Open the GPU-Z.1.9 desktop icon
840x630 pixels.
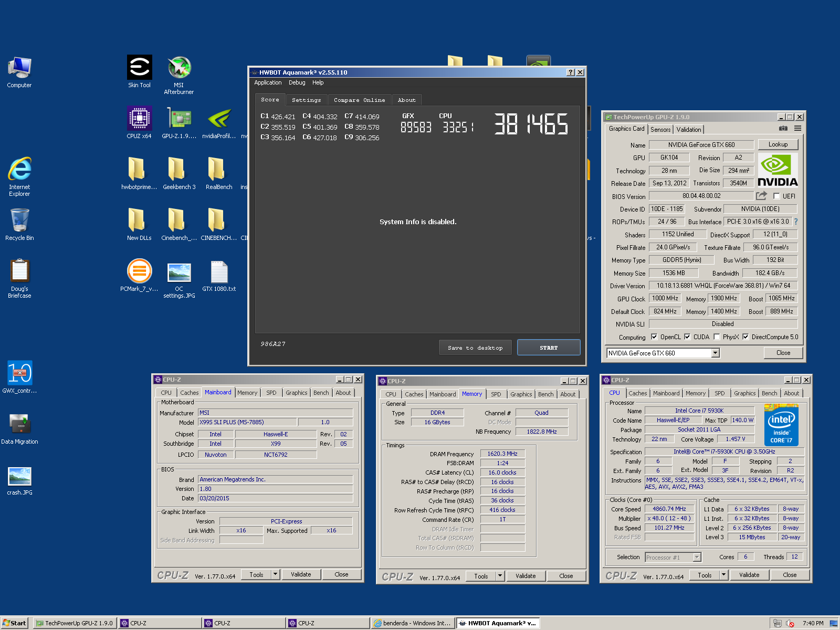click(x=179, y=122)
